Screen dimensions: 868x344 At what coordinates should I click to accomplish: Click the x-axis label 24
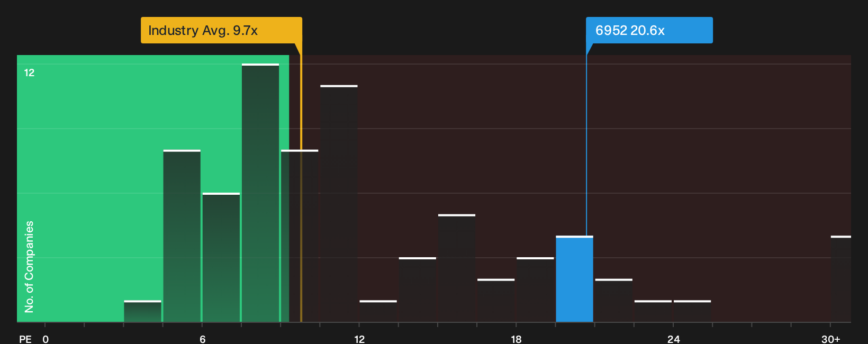coord(673,339)
